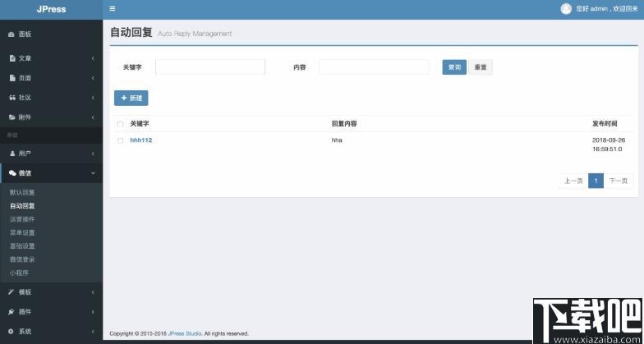
Task: Expand the 系统 menu chevron
Action: (x=94, y=332)
